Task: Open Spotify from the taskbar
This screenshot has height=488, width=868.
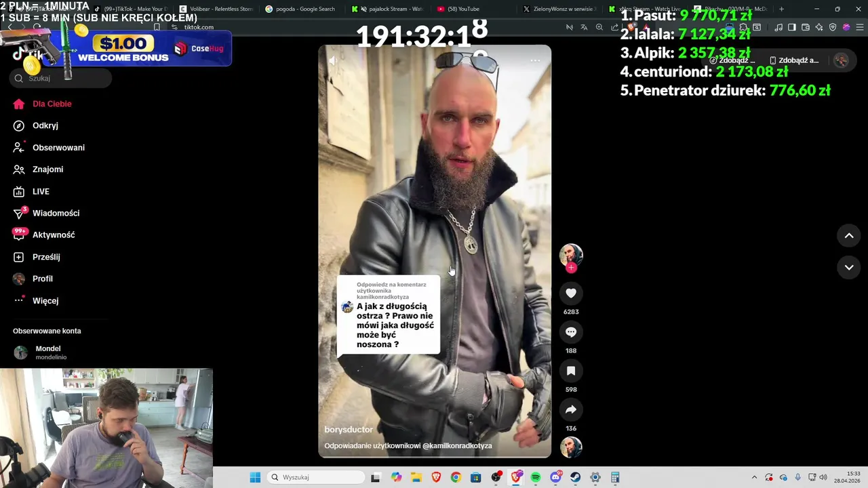Action: (x=536, y=477)
